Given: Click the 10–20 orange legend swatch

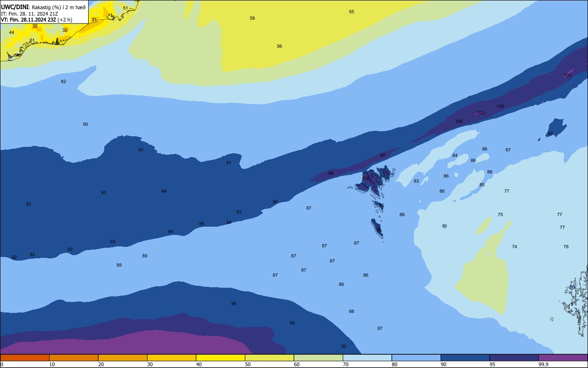Looking at the screenshot, I should point(73,357).
